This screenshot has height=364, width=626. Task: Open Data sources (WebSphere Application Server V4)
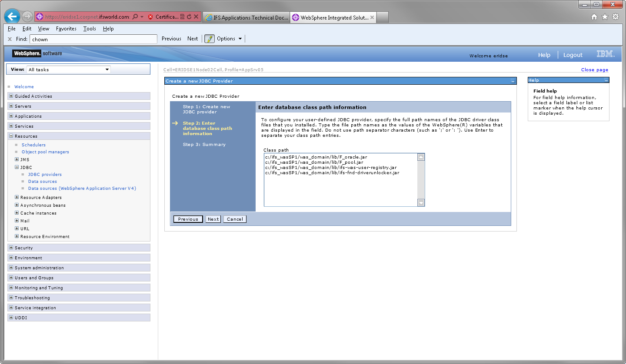[x=82, y=189]
